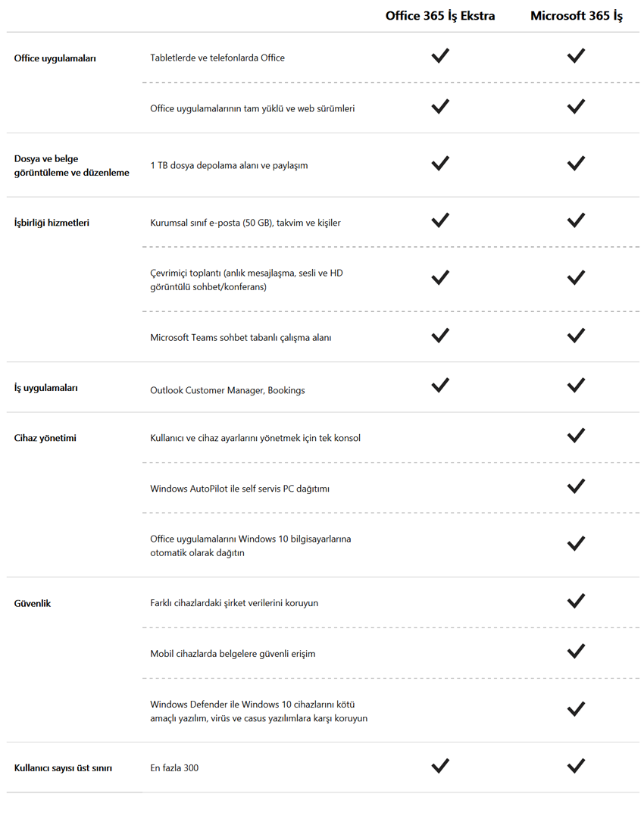Click Office 365 İş Ekstra checkmark for En fazla 300
The image size is (644, 822).
click(x=440, y=766)
